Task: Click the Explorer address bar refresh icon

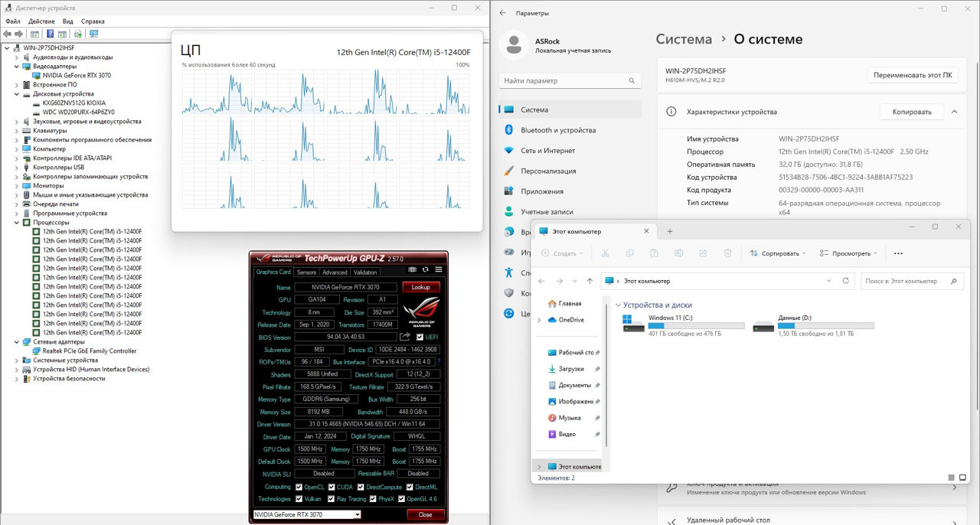Action: click(845, 281)
